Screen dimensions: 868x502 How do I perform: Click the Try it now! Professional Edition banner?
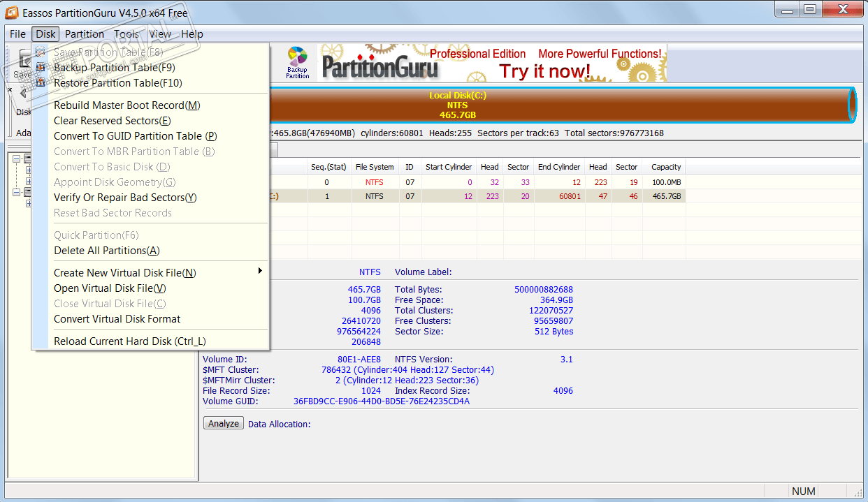[492, 64]
